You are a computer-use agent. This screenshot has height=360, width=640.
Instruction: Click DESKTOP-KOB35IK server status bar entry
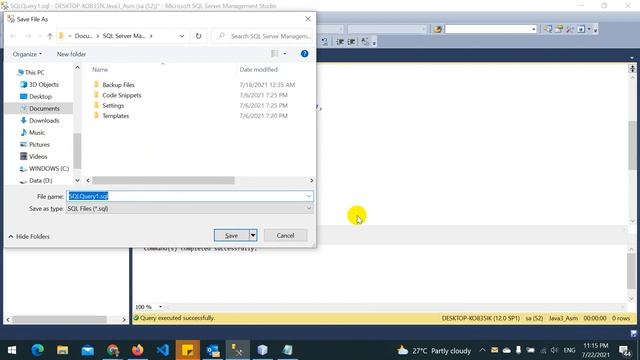(x=480, y=318)
